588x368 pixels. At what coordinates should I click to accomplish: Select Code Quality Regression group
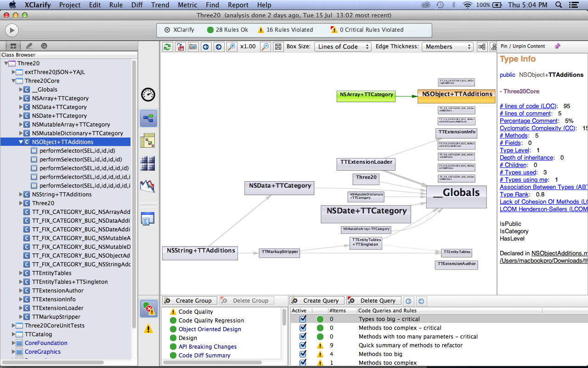click(211, 321)
